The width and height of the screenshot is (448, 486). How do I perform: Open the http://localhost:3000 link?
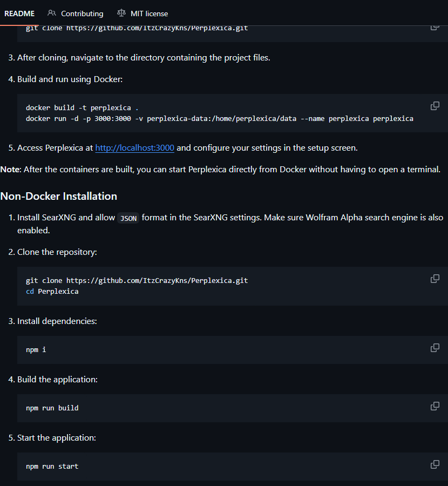[x=134, y=147]
